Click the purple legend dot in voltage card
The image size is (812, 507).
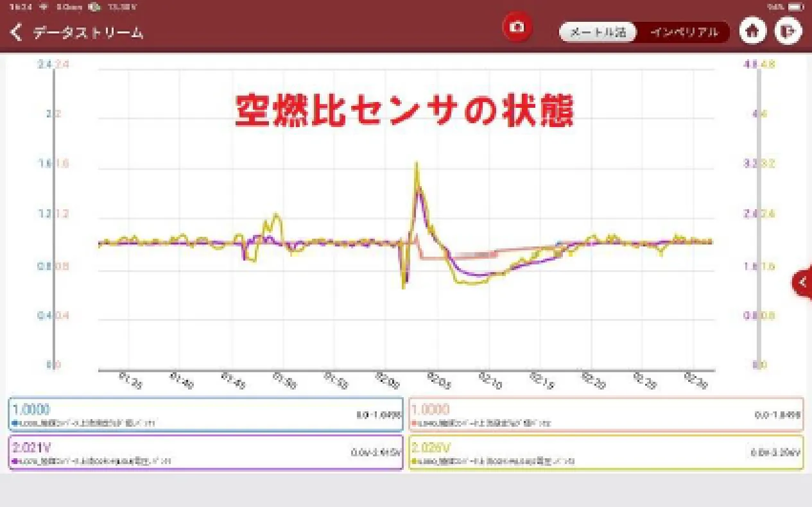pos(15,461)
